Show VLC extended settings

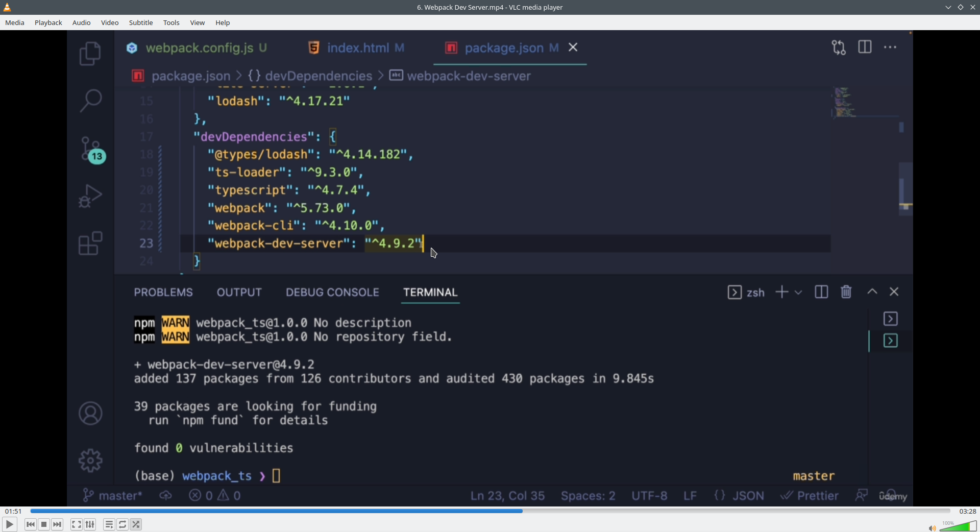(90, 524)
